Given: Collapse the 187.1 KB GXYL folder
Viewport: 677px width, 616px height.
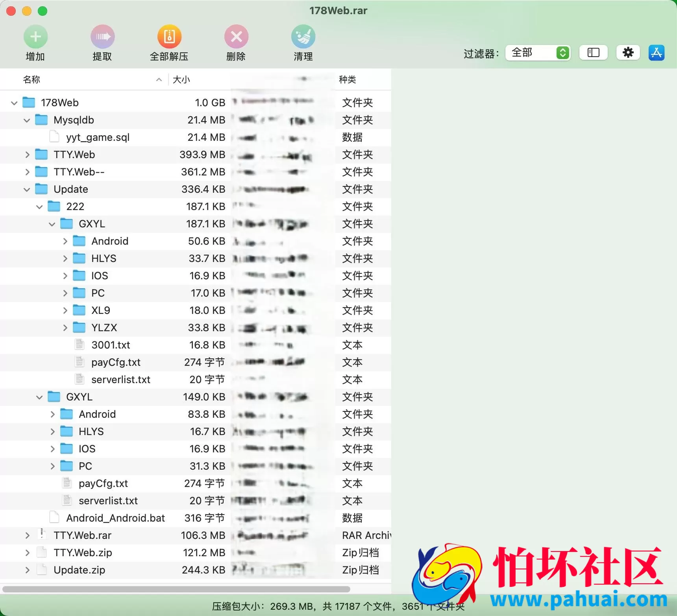Looking at the screenshot, I should [x=52, y=224].
